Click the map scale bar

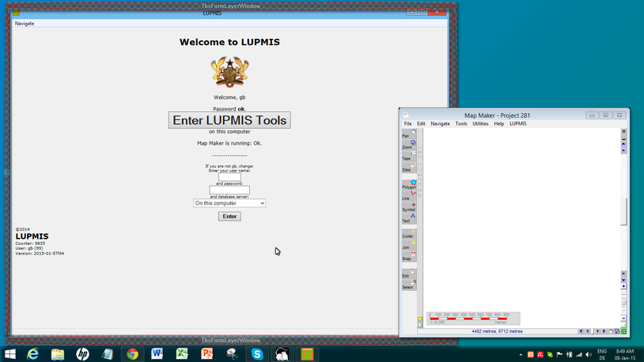[x=473, y=319]
